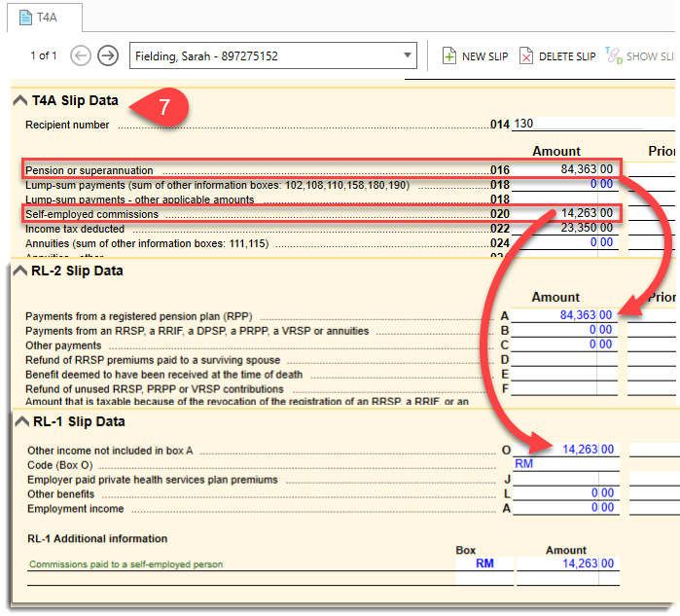Screen dimensions: 680x616
Task: Click the Recipient number field 014
Action: tap(592, 124)
